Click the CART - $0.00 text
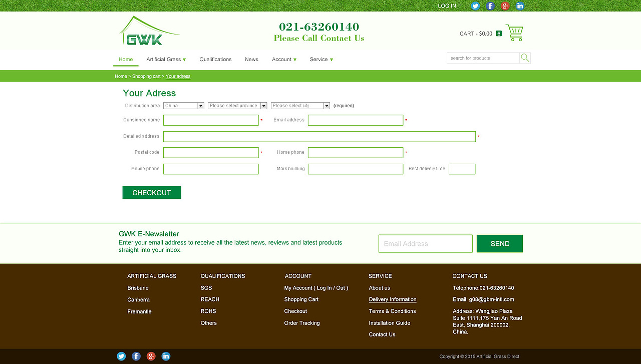 pyautogui.click(x=476, y=34)
